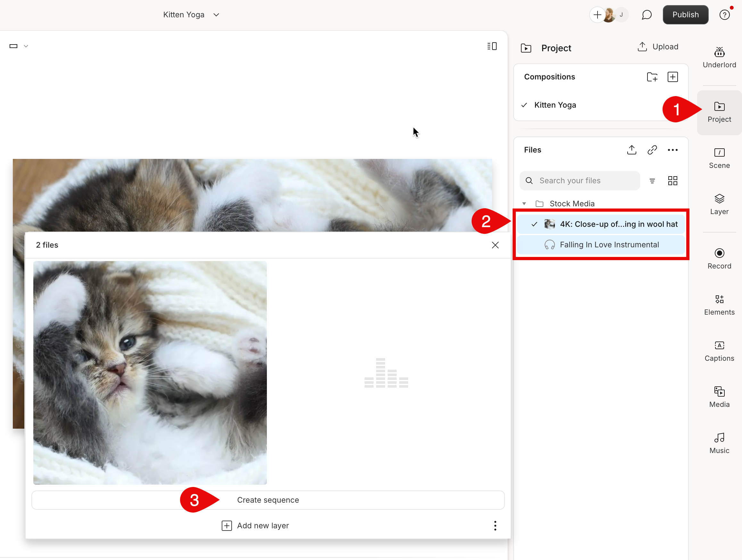742x560 pixels.
Task: Switch to the Media panel
Action: [719, 397]
